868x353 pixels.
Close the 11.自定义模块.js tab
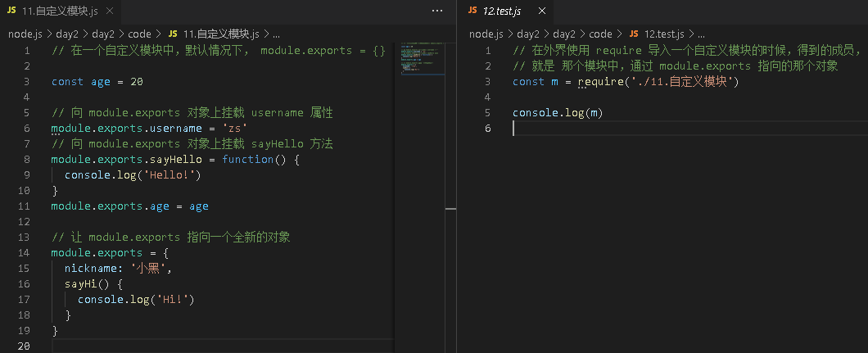click(110, 11)
